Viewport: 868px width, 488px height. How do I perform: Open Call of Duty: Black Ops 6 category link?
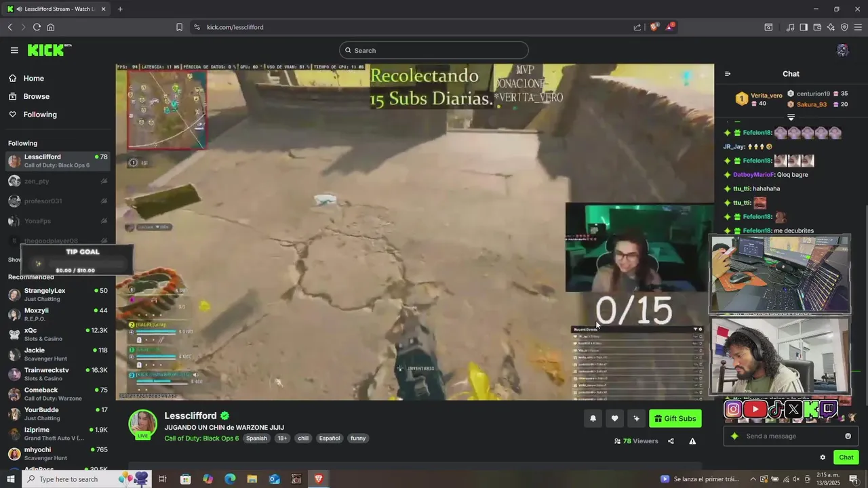tap(201, 439)
